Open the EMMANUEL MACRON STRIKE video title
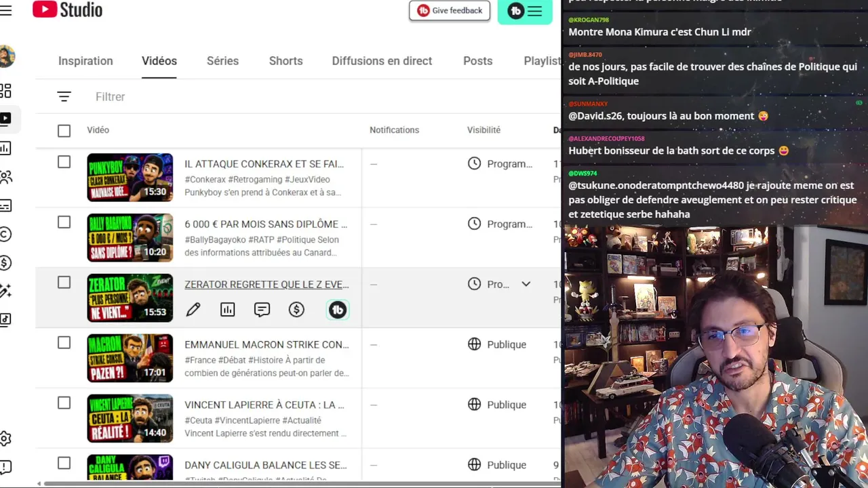 tap(267, 344)
